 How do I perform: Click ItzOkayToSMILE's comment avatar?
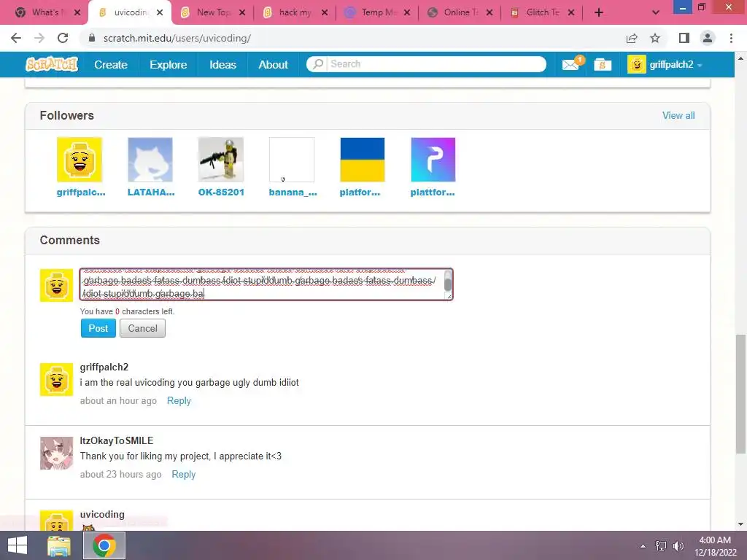tap(57, 454)
